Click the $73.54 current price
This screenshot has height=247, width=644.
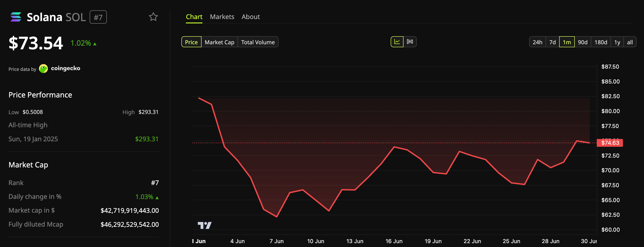pos(36,43)
